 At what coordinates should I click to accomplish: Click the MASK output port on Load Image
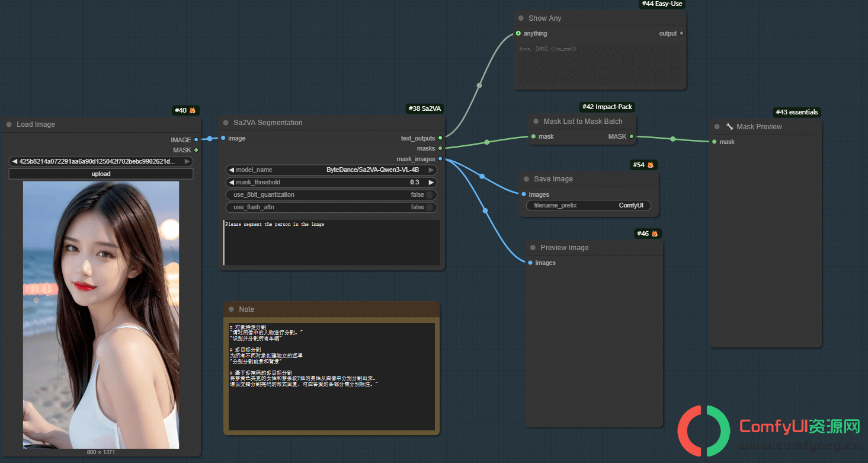pos(196,150)
